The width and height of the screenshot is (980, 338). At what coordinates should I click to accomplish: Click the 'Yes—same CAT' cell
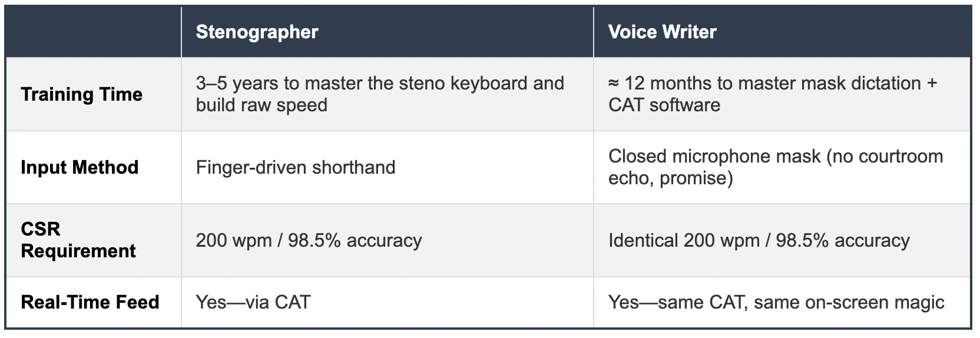pos(782,302)
